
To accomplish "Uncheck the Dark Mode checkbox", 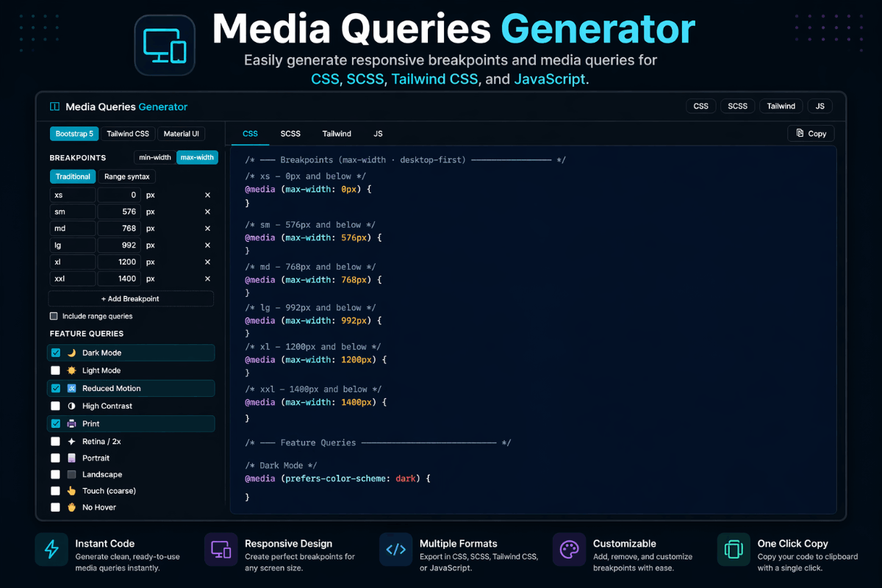I will pyautogui.click(x=55, y=353).
